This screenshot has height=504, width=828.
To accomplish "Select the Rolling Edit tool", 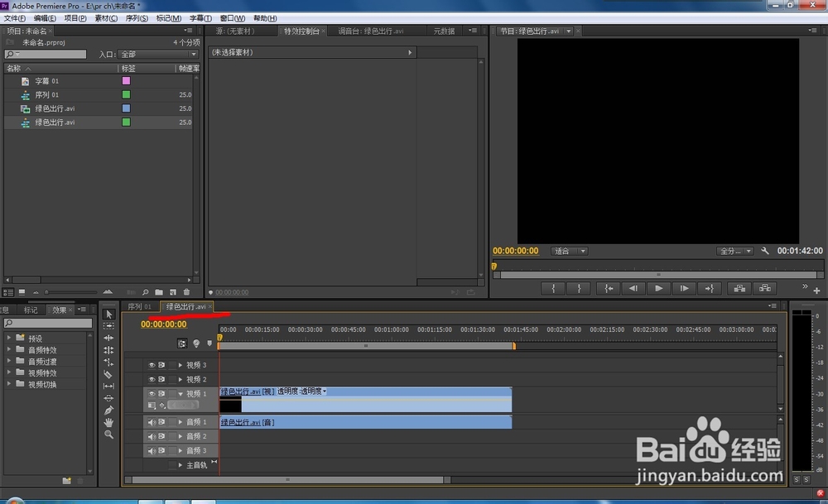I will point(108,350).
